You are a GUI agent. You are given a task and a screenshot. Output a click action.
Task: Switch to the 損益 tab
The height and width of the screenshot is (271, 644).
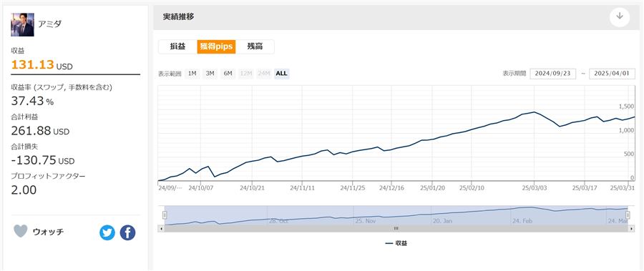[178, 46]
